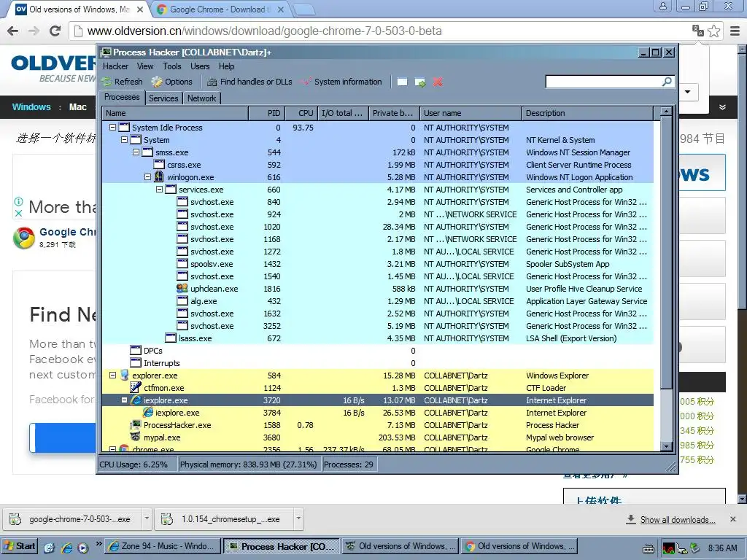The width and height of the screenshot is (747, 560).
Task: Sort by User name column header
Action: coord(471,113)
